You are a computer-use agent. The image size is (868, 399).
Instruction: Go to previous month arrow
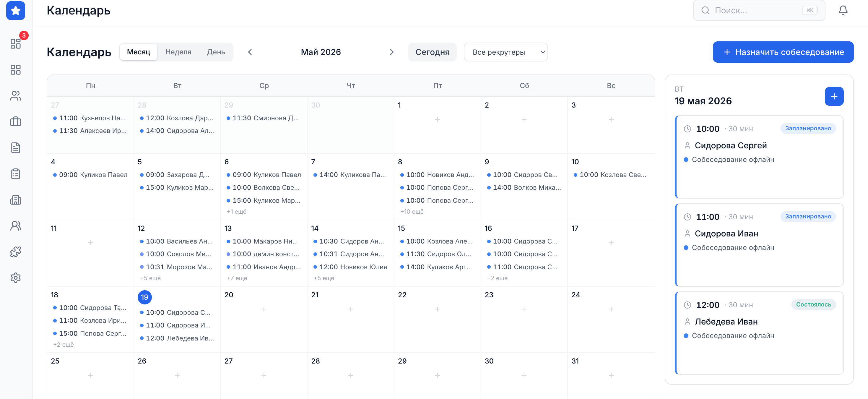250,52
